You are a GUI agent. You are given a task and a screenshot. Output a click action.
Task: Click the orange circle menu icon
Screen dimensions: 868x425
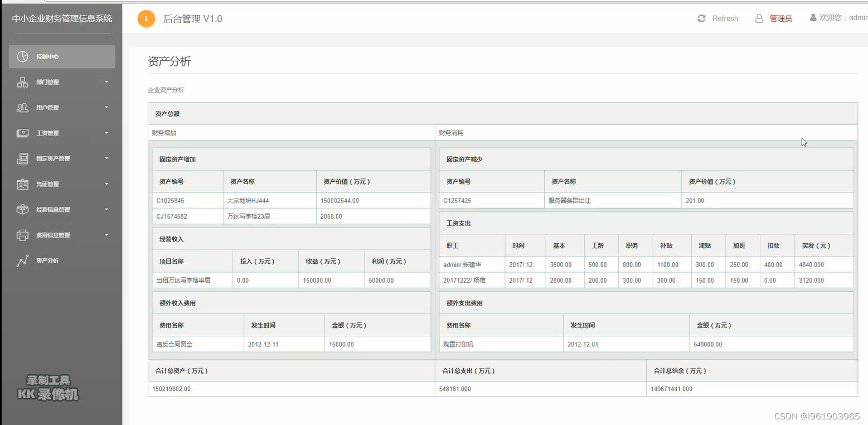(x=146, y=18)
